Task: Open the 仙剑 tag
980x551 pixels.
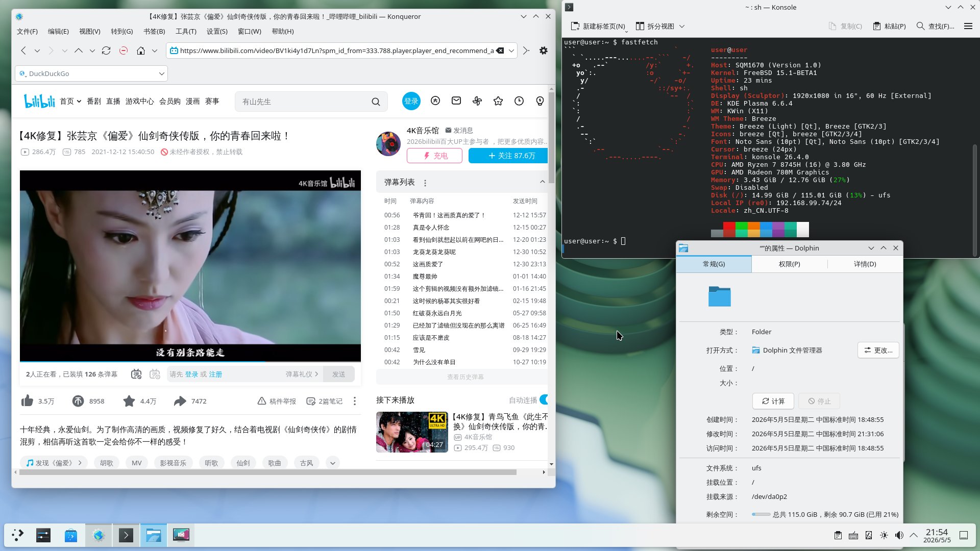Action: coord(243,463)
